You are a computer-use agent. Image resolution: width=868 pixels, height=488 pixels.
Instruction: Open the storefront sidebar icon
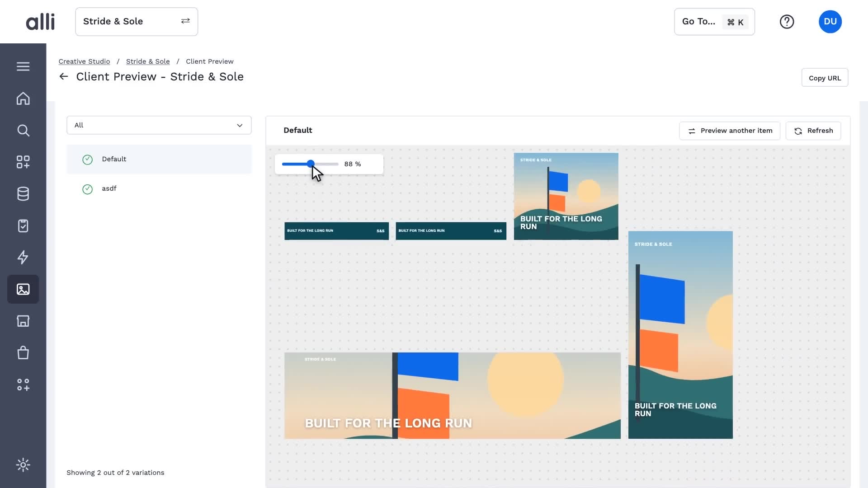[x=23, y=321]
